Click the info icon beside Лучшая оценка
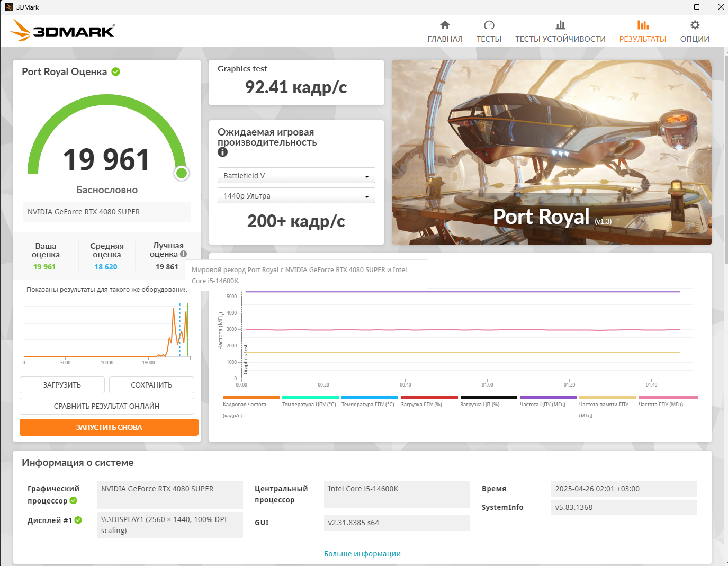 [x=183, y=254]
